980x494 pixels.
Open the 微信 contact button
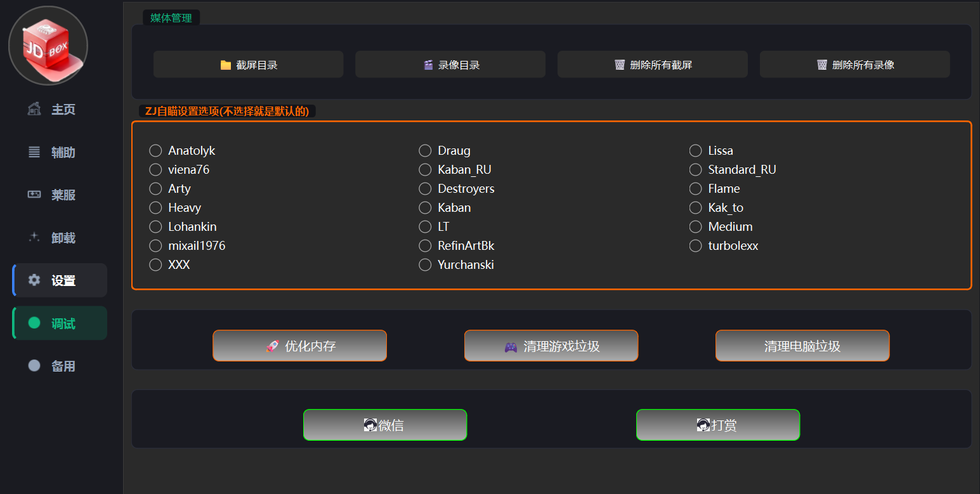pyautogui.click(x=385, y=425)
